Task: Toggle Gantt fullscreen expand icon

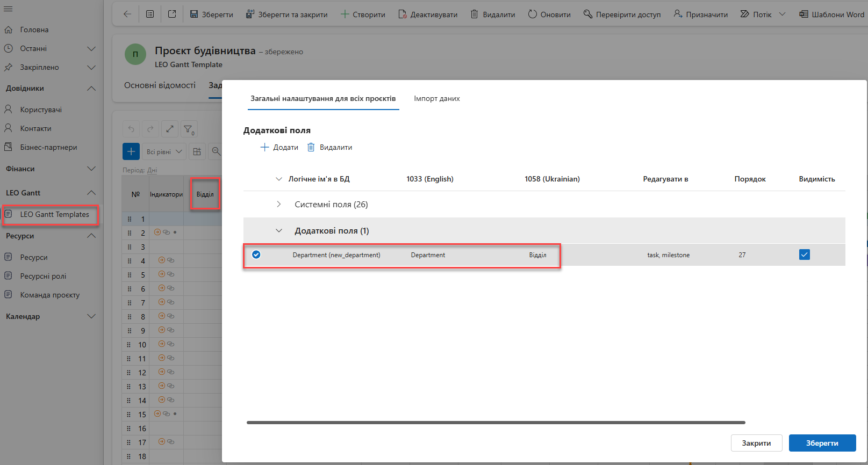Action: pyautogui.click(x=170, y=129)
